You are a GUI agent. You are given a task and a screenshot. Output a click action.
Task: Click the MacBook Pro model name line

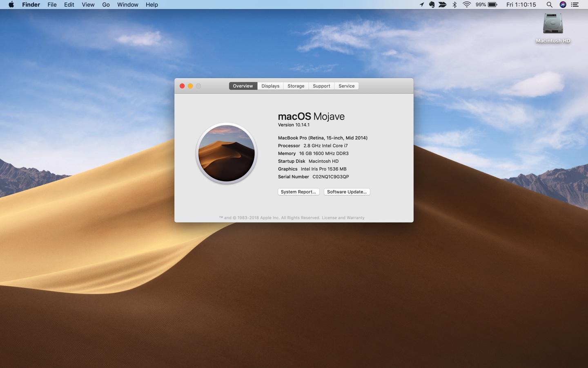(x=323, y=138)
